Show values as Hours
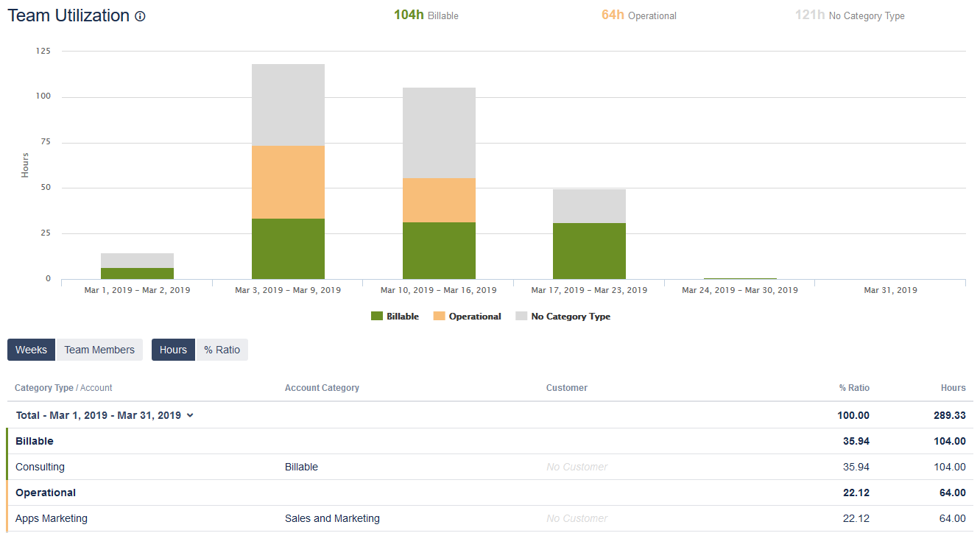The image size is (980, 533). click(173, 350)
